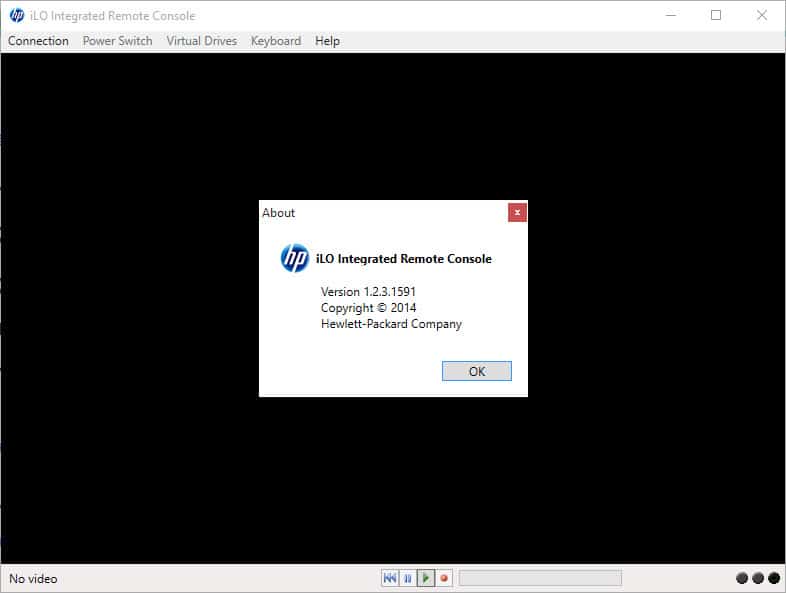Click the 'About' dialog title
This screenshot has width=786, height=593.
pos(278,213)
